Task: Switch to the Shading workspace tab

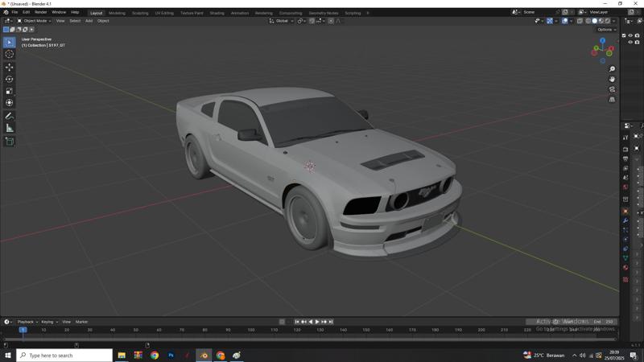Action: click(x=217, y=13)
